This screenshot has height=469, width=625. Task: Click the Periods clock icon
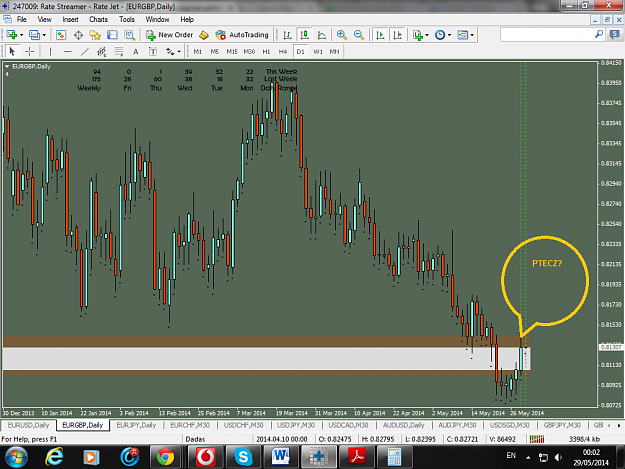(440, 35)
